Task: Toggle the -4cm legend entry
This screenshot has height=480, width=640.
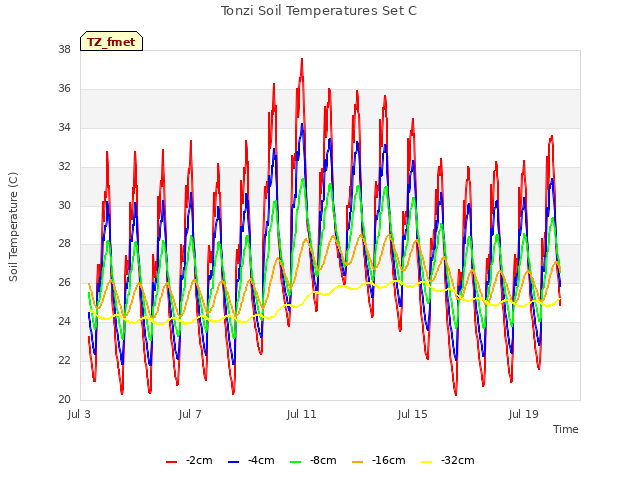Action: (251, 460)
